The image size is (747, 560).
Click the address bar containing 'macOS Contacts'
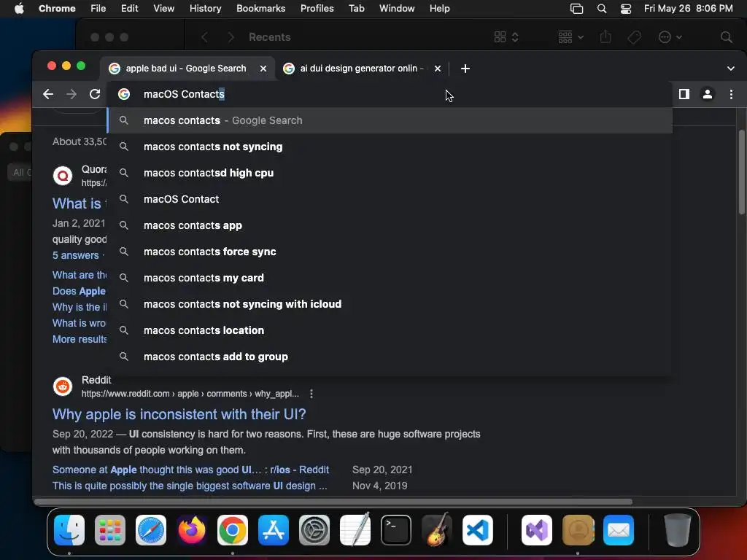[390, 94]
